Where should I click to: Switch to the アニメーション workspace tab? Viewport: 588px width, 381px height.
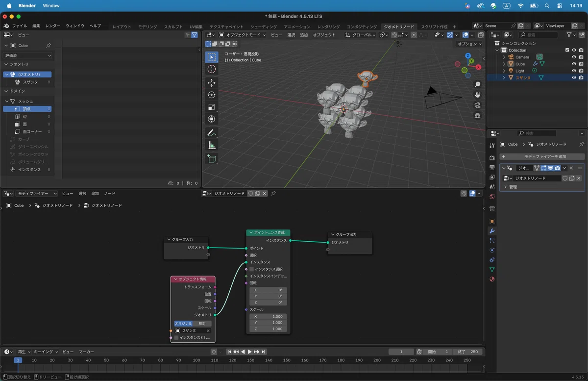click(297, 26)
